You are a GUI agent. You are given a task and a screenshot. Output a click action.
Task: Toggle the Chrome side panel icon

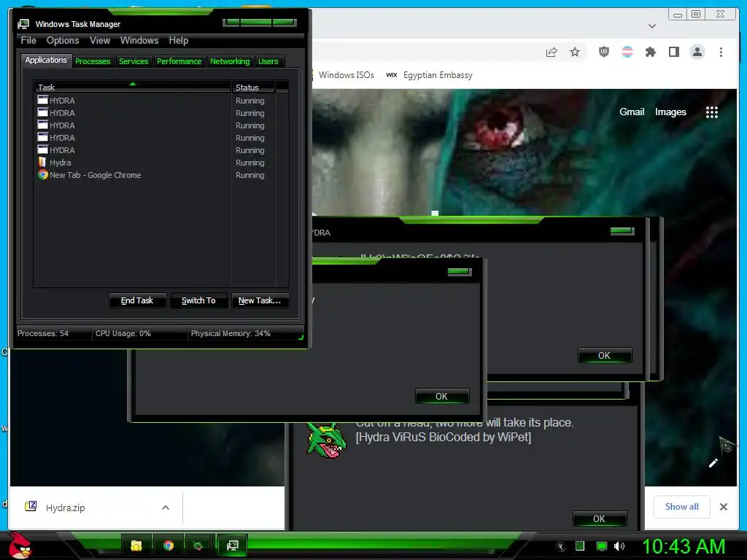(x=673, y=52)
